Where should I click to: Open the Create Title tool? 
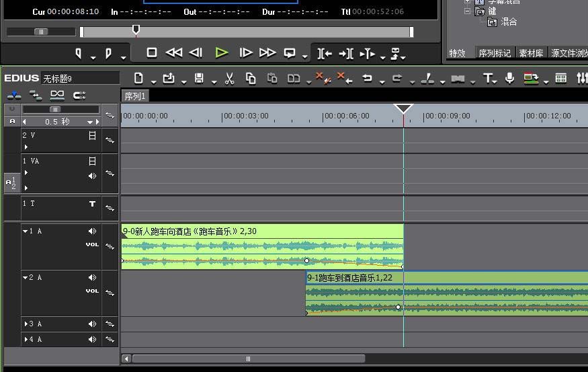coord(489,79)
